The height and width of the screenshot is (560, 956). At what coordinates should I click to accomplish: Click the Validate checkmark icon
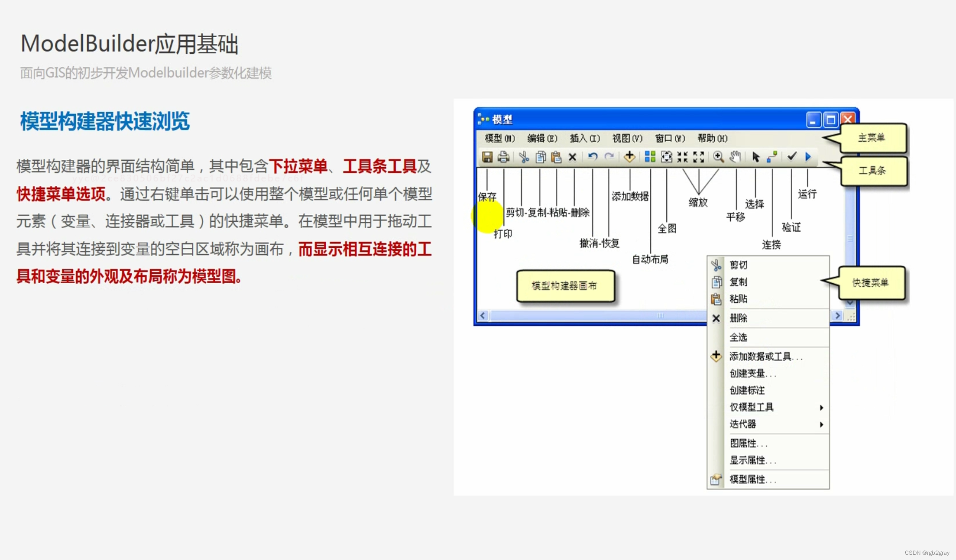792,156
